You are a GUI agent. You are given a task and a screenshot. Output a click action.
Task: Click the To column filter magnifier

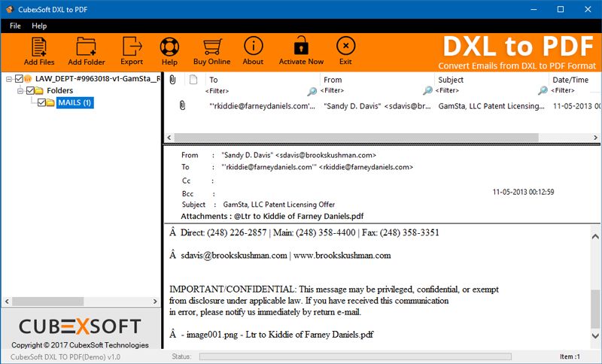coord(312,91)
